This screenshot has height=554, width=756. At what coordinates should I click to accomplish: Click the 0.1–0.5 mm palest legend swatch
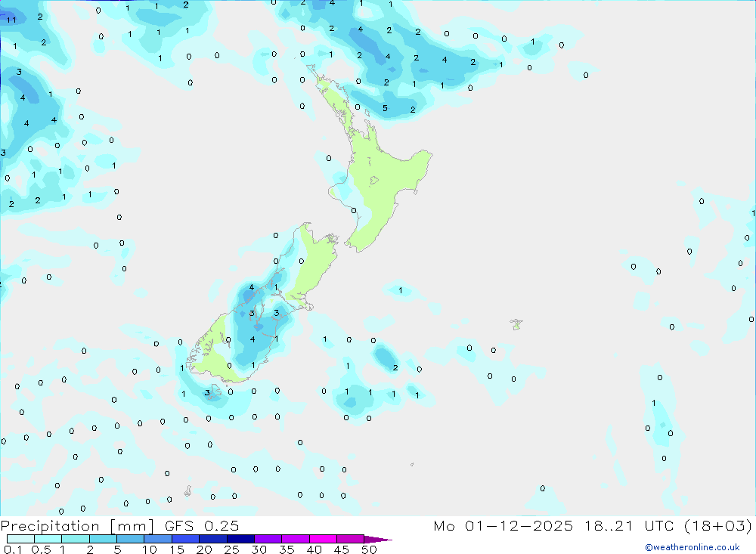20,539
